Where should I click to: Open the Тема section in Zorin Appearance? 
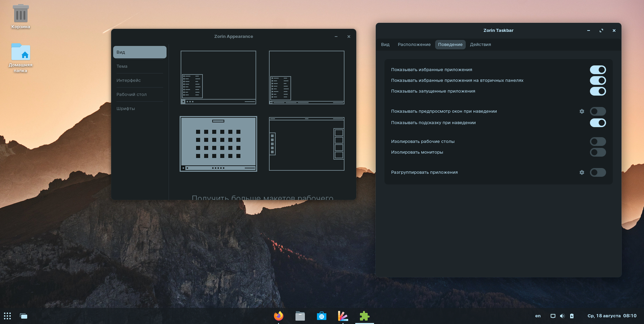pyautogui.click(x=140, y=67)
